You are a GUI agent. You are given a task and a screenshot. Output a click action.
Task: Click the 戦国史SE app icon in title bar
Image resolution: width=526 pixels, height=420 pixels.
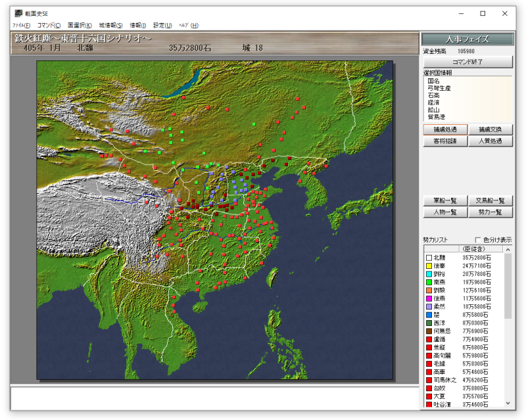pos(19,13)
